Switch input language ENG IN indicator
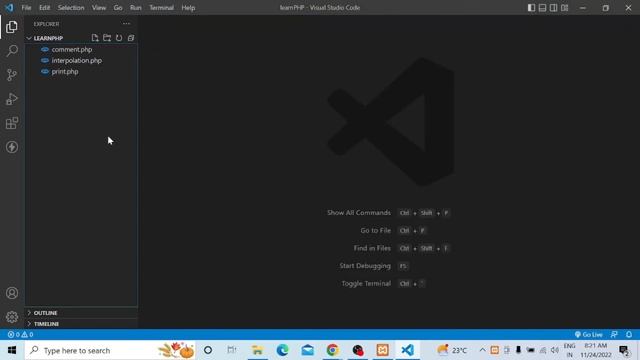 coord(569,350)
